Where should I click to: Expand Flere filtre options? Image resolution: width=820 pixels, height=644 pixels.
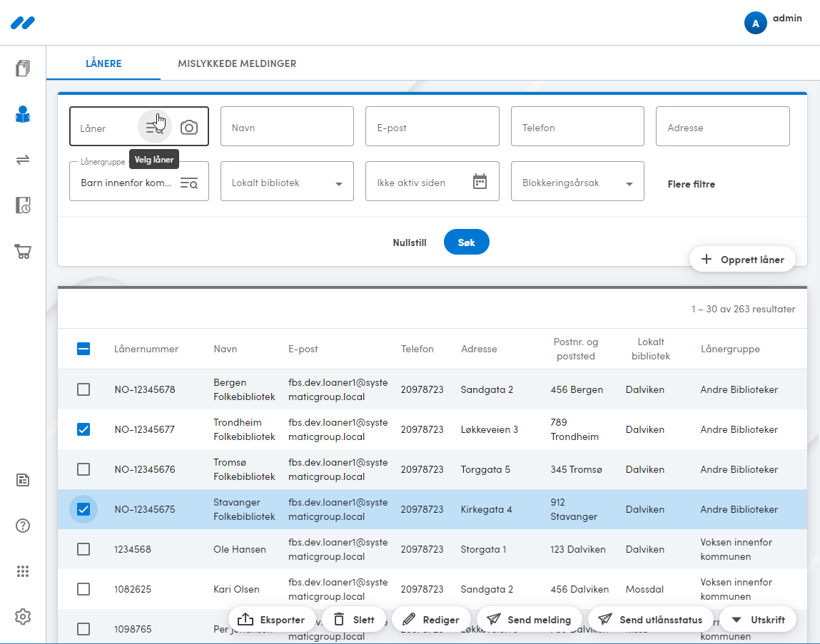pyautogui.click(x=691, y=184)
